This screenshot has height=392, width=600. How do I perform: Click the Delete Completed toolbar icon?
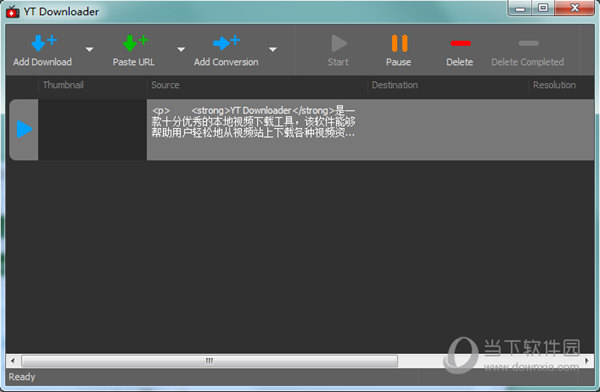pyautogui.click(x=528, y=43)
